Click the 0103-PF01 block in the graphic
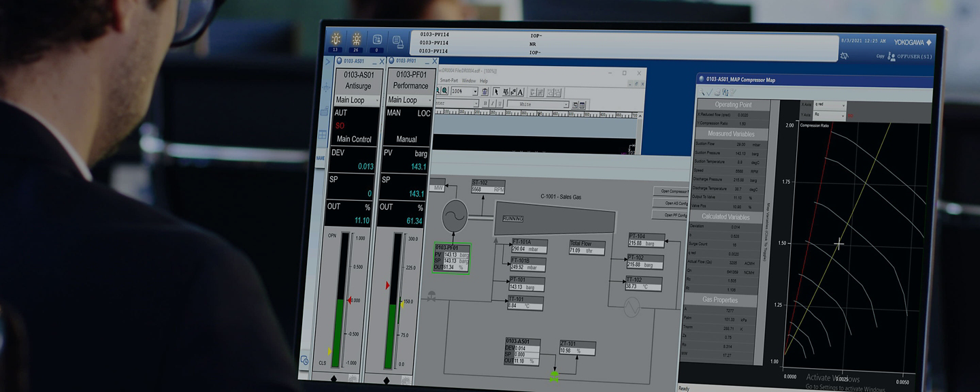The height and width of the screenshot is (392, 980). pyautogui.click(x=452, y=258)
